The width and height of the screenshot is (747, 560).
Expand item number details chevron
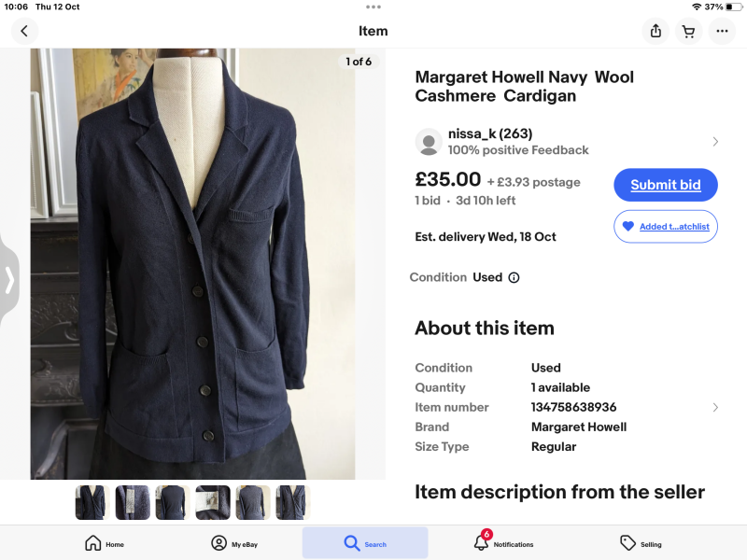click(x=715, y=407)
